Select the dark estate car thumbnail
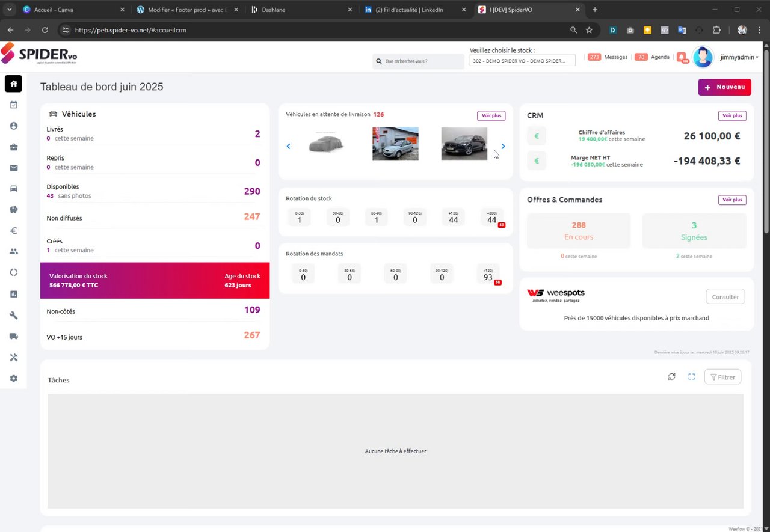Viewport: 770px width, 532px height. tap(464, 144)
